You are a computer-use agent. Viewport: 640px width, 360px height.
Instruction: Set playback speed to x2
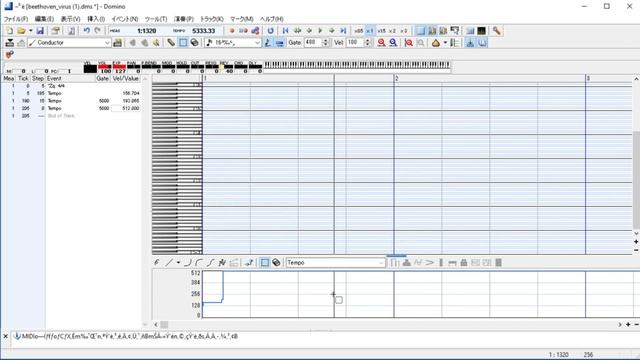pyautogui.click(x=392, y=31)
